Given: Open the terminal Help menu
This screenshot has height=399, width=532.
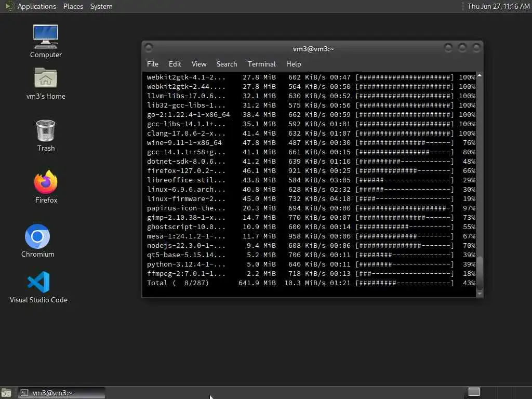Looking at the screenshot, I should (x=294, y=64).
